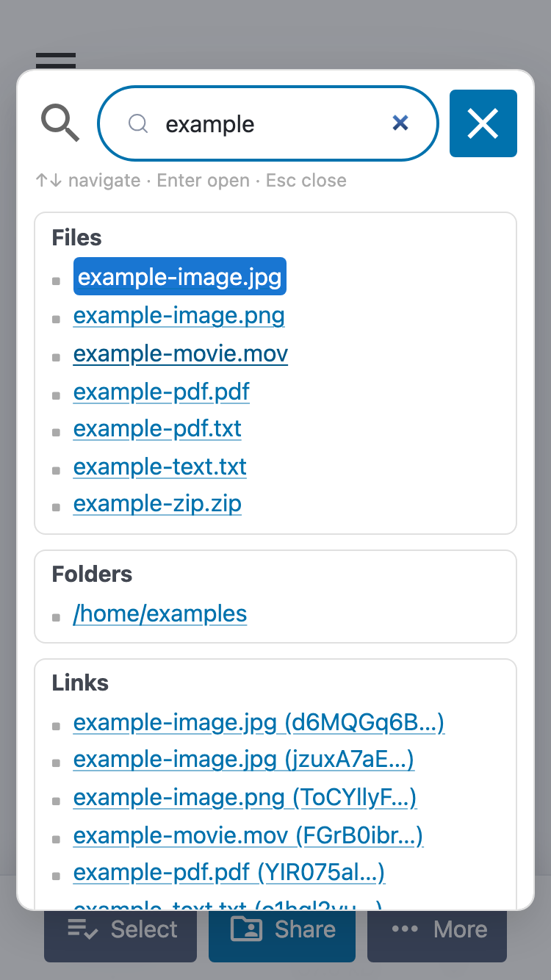Close the search dialog with blue X

tap(483, 123)
